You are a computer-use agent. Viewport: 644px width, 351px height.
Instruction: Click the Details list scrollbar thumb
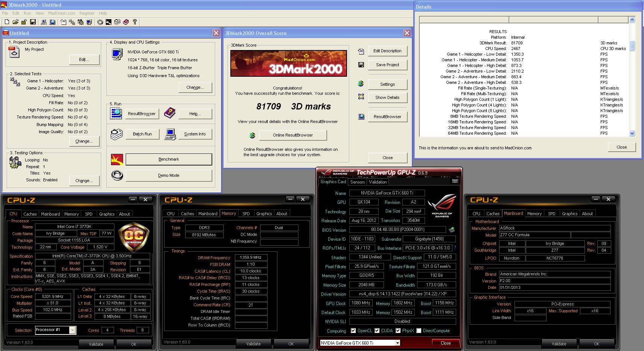tap(632, 46)
